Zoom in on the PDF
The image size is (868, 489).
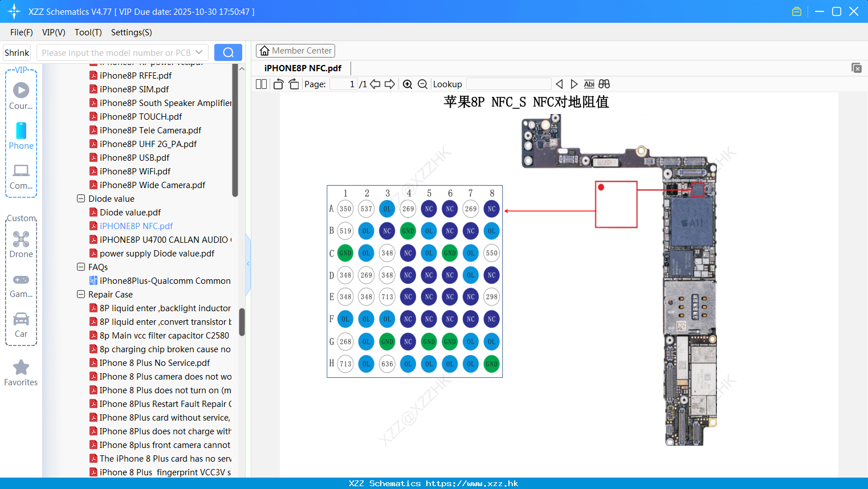[407, 84]
